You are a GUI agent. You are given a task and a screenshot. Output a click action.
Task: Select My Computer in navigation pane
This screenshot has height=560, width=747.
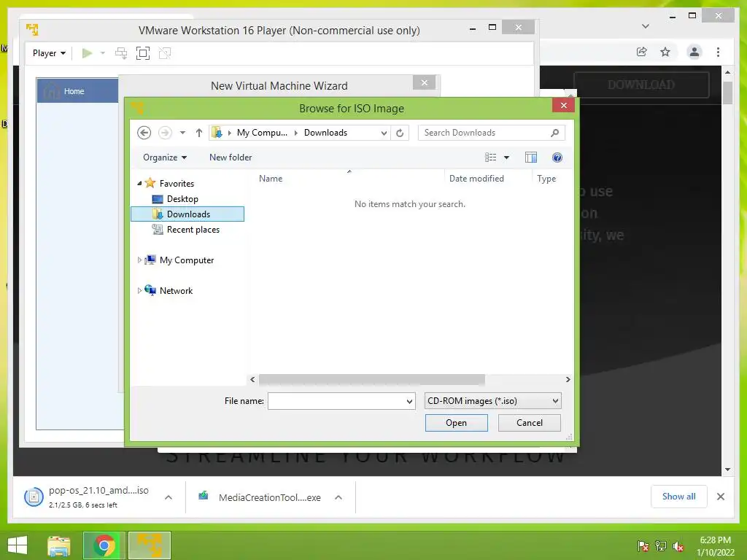pos(179,260)
